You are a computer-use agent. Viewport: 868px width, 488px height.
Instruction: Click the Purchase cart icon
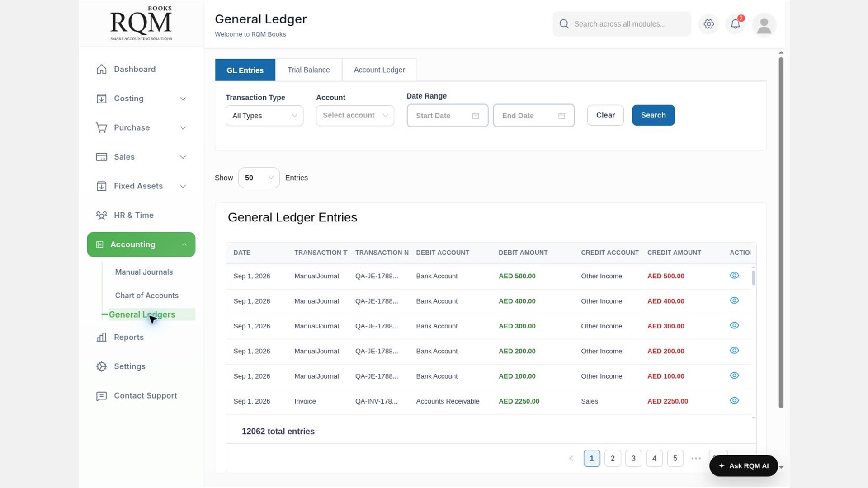click(x=101, y=128)
